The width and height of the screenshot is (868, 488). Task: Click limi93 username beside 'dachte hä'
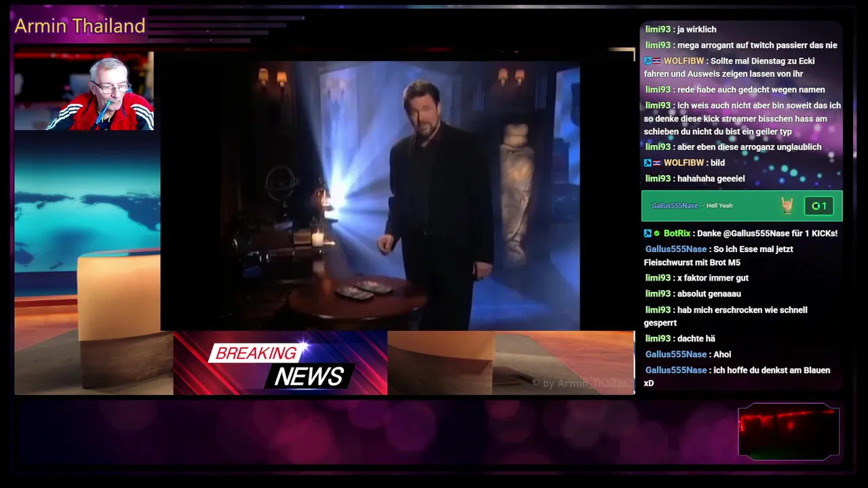pos(658,339)
